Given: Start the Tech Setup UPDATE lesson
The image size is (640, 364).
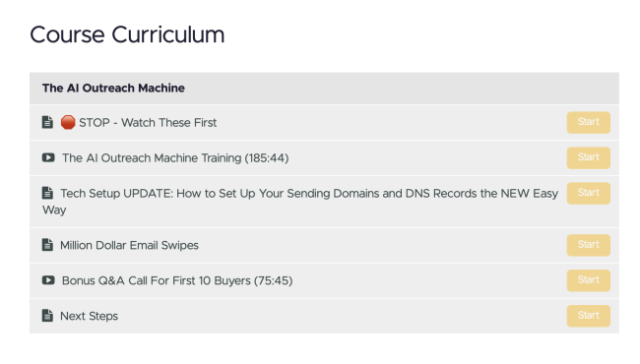Looking at the screenshot, I should 588,193.
